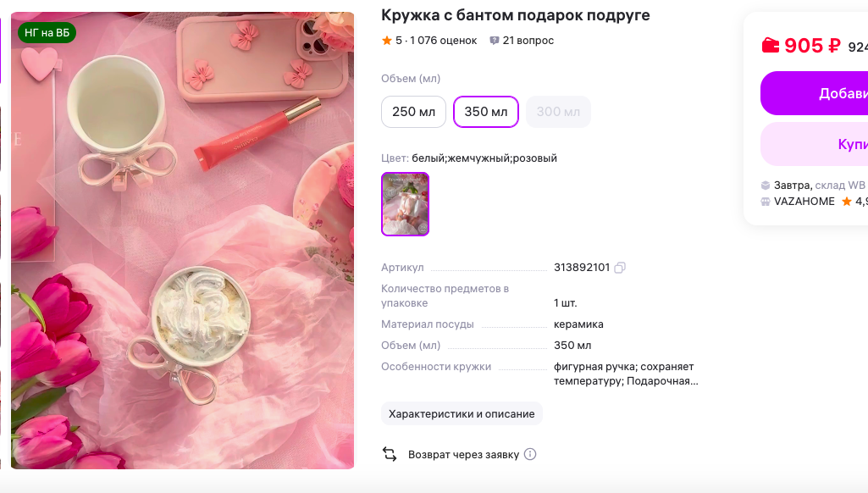Viewport: 868px width, 493px height.
Task: Click the Купить сейчас button
Action: click(814, 144)
